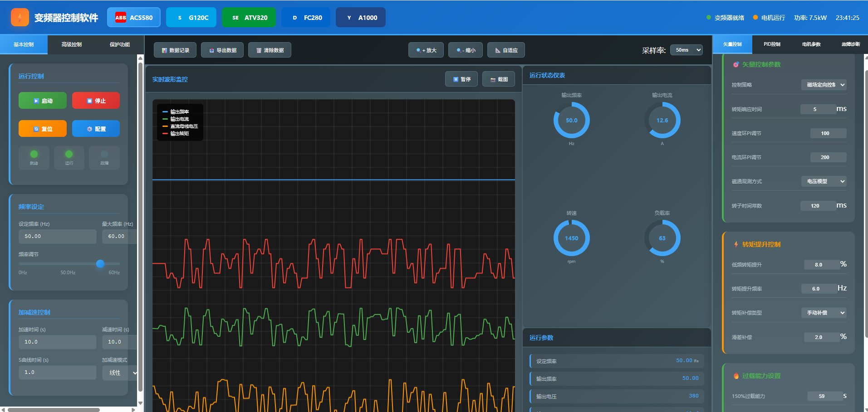Click the 转速 1450 rpm gauge
This screenshot has height=412, width=868.
[x=572, y=238]
